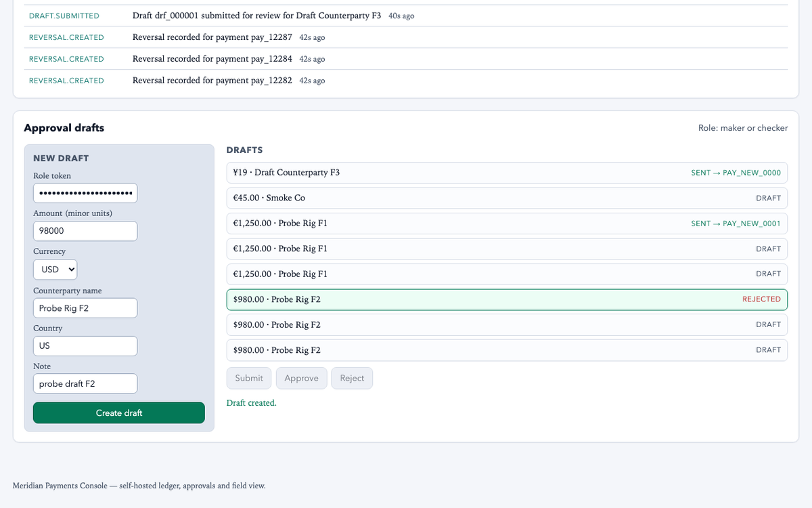Click the DRAFT.SUBMITTED event tag

tap(64, 16)
